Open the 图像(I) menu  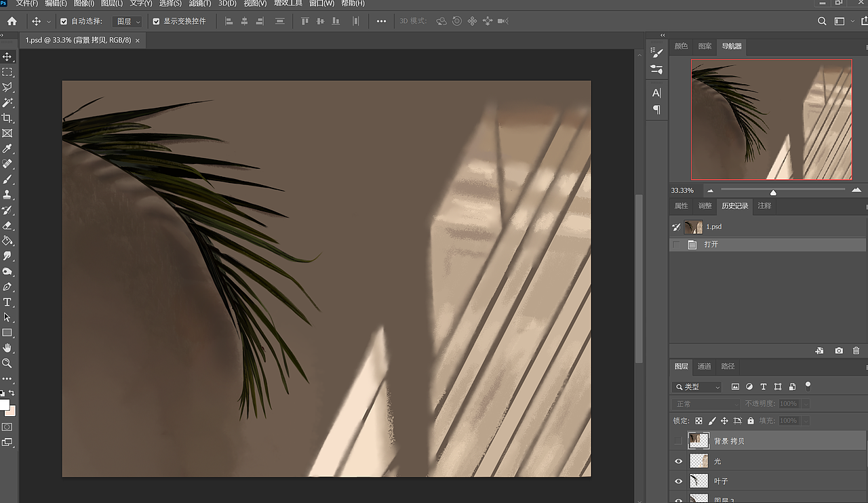[x=84, y=3]
